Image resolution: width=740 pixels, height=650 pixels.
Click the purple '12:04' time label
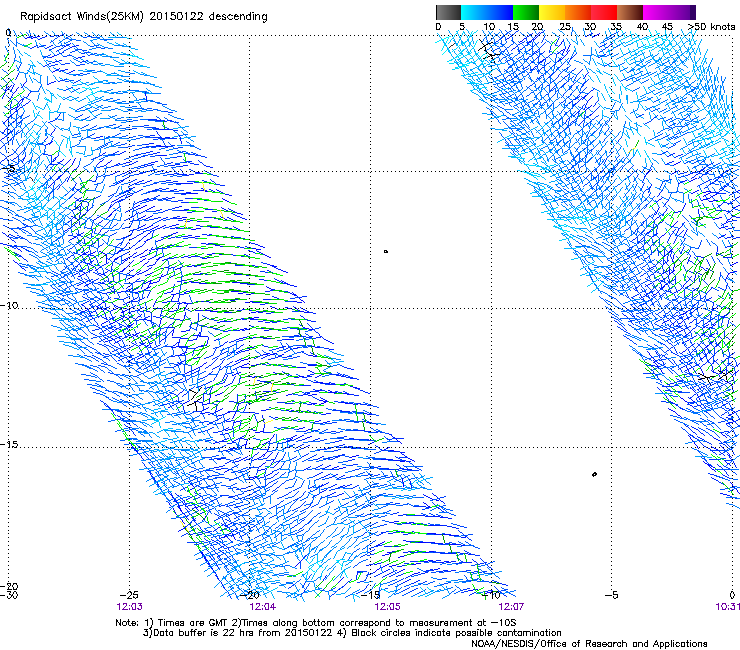click(263, 607)
